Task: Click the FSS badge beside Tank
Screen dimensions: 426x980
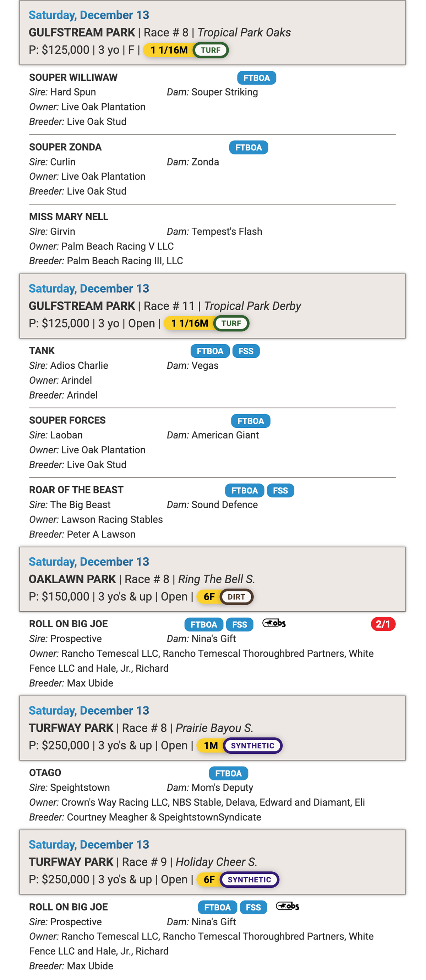Action: point(246,351)
